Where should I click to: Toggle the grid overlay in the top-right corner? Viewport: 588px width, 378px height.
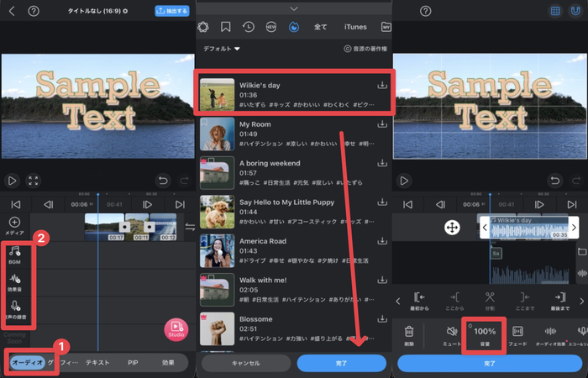[555, 11]
